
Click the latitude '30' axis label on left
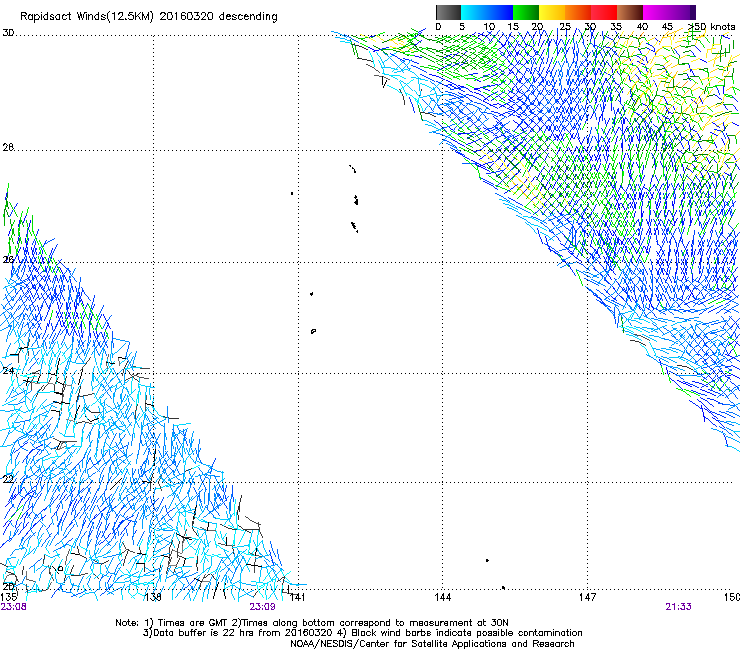pos(8,33)
